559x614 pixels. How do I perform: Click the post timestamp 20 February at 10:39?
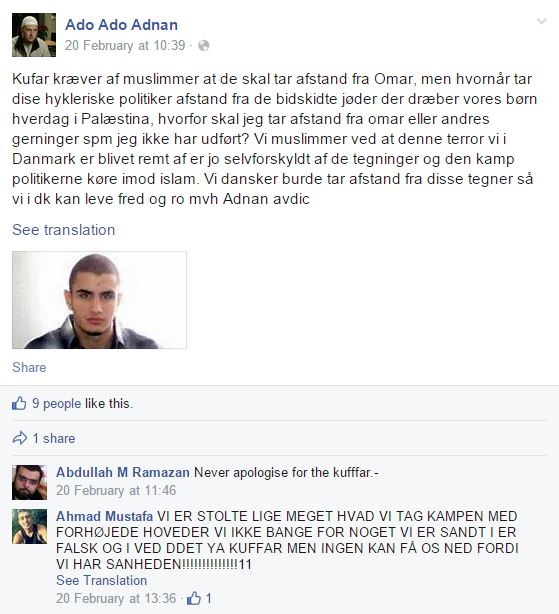(x=125, y=45)
